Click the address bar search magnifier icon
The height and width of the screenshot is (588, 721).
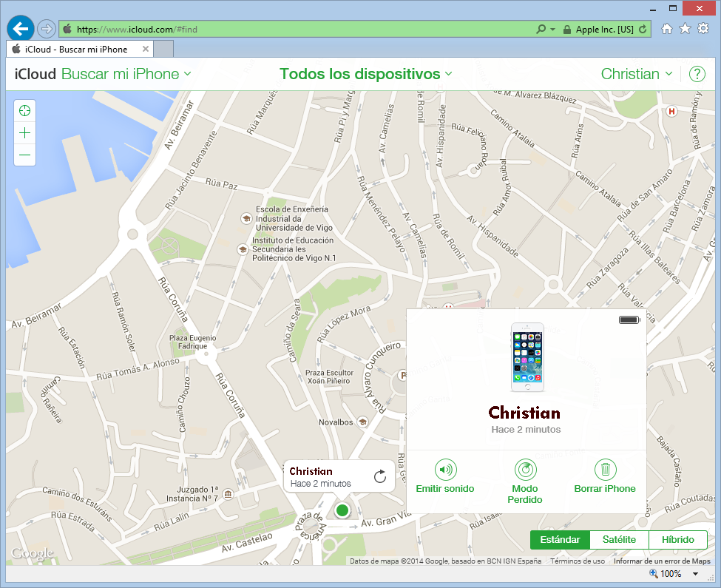click(x=541, y=29)
